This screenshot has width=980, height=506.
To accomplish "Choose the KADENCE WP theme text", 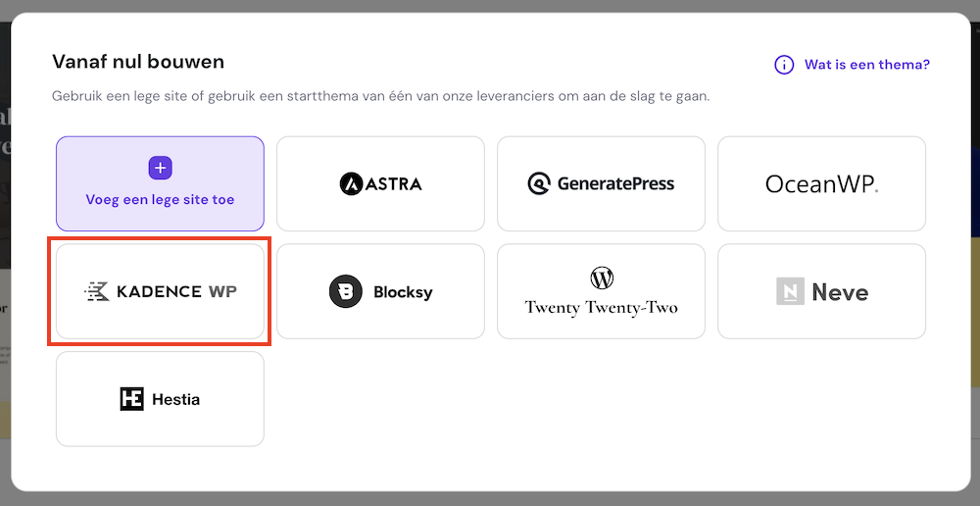I will 176,291.
